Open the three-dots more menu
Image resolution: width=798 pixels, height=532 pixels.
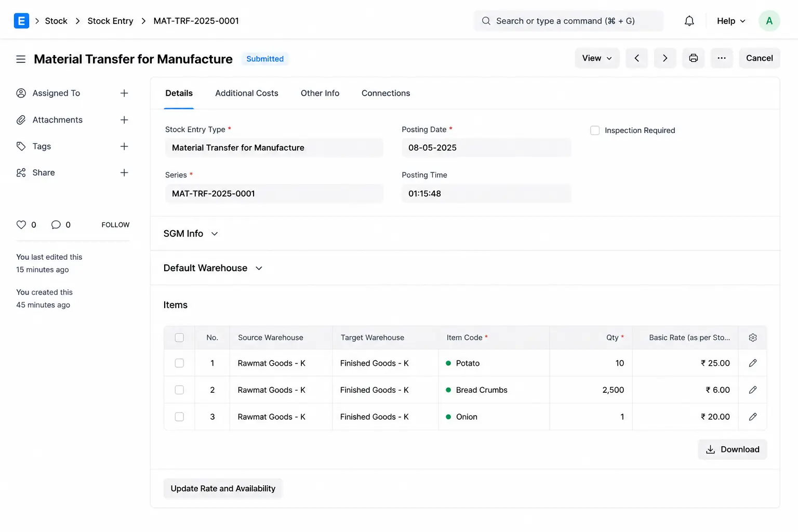point(722,58)
